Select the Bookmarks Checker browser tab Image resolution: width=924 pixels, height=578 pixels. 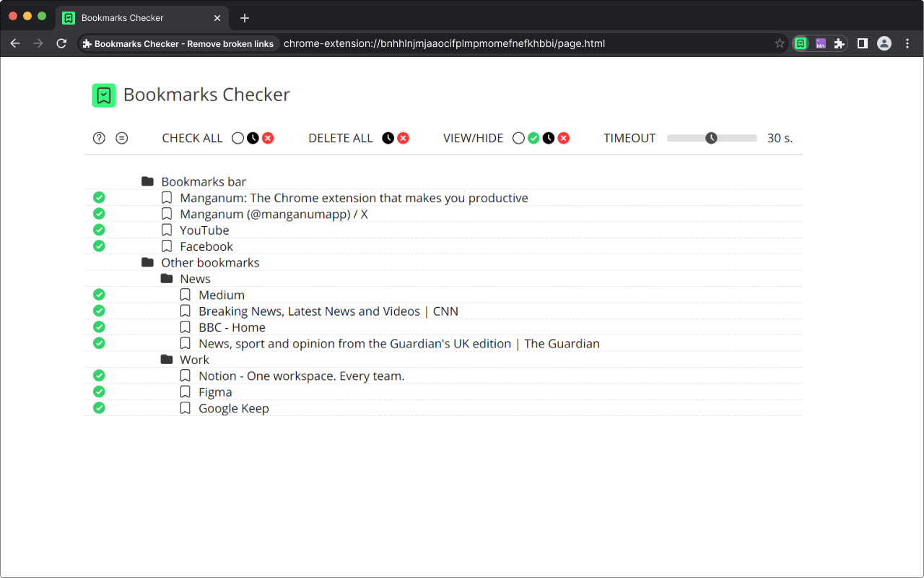pyautogui.click(x=142, y=17)
